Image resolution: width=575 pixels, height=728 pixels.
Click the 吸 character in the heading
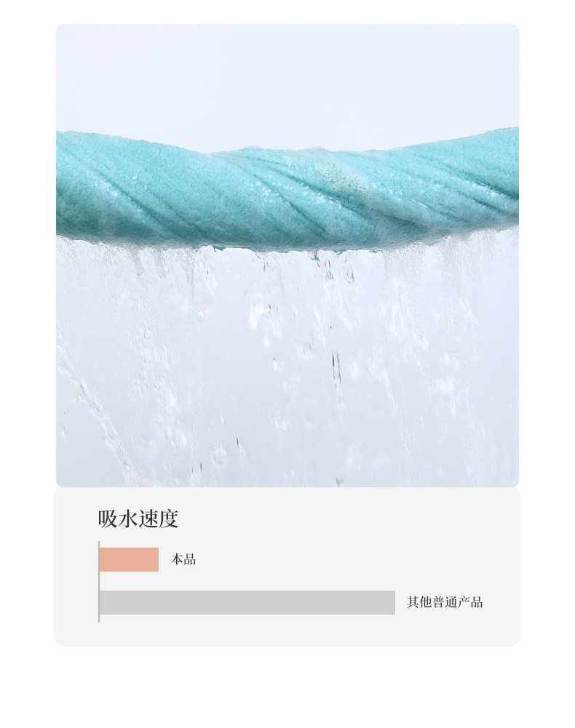(x=108, y=519)
